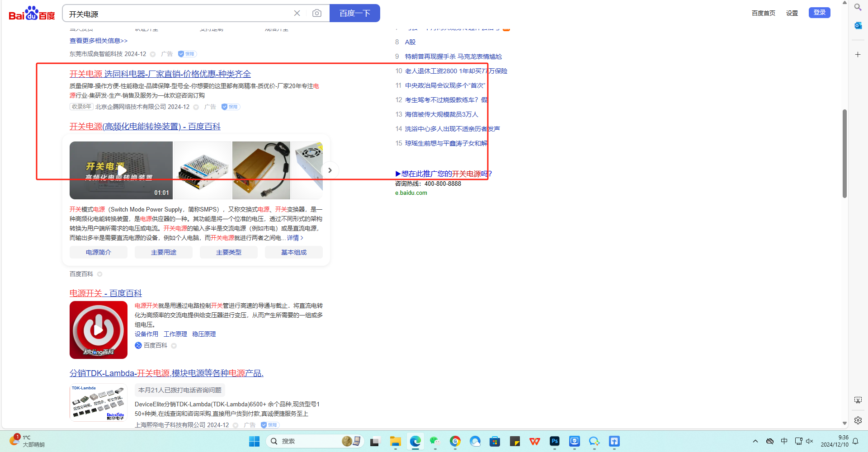
Task: Open Outlook in the Edge sidebar
Action: click(858, 25)
